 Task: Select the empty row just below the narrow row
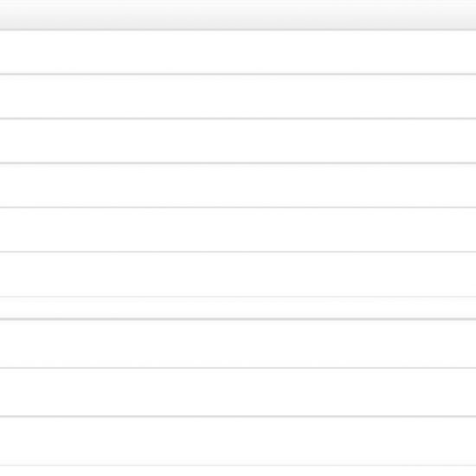238,344
